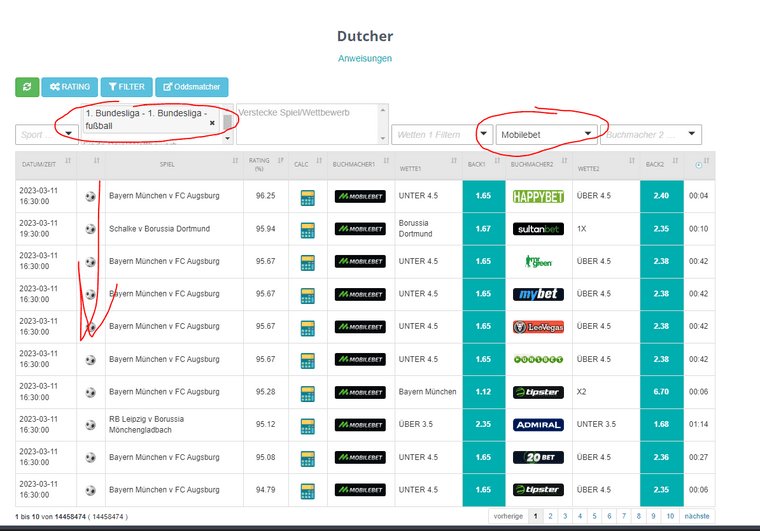Sort by BUCHMACHER2 column header

coord(538,165)
